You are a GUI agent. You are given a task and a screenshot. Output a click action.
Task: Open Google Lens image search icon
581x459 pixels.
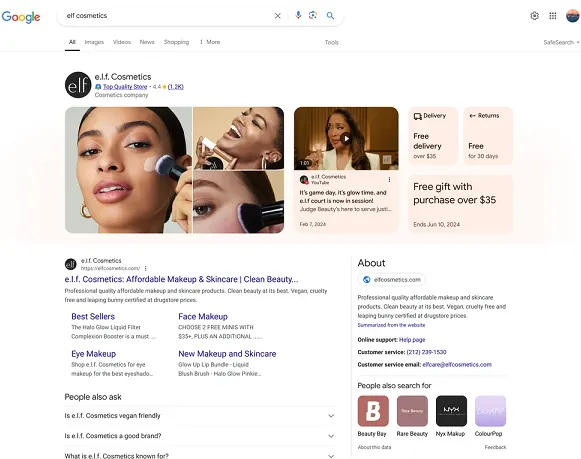pyautogui.click(x=313, y=15)
